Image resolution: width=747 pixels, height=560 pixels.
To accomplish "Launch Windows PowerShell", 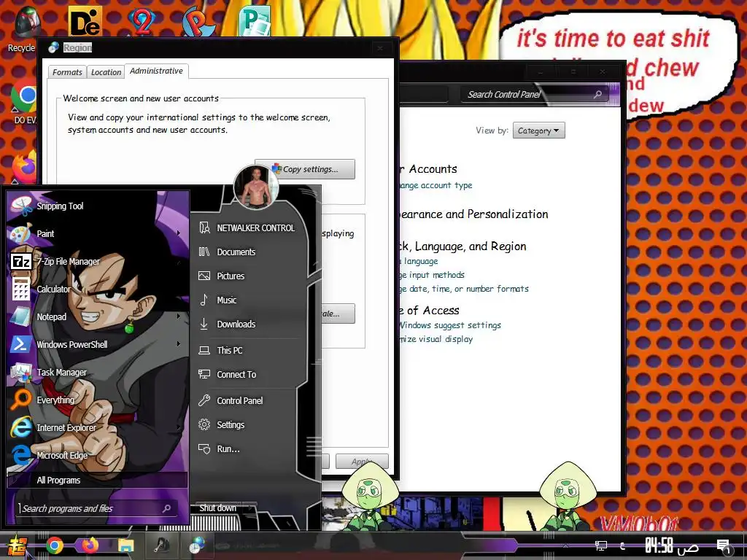I will (98, 344).
